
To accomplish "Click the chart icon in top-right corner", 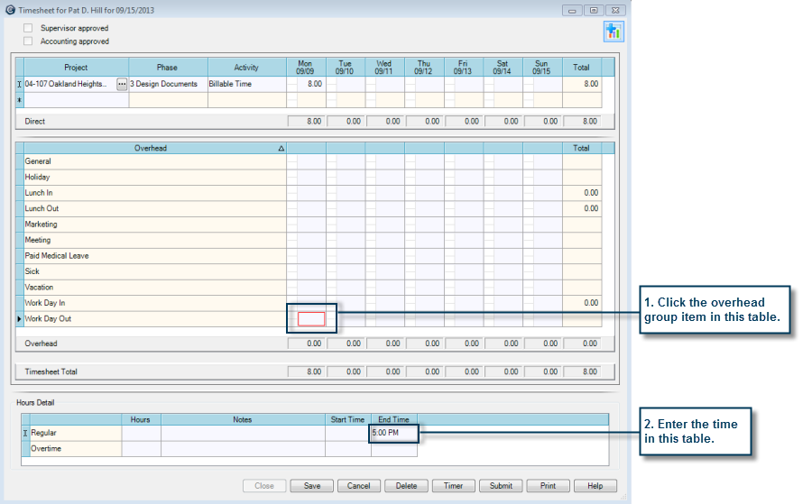I will point(614,31).
